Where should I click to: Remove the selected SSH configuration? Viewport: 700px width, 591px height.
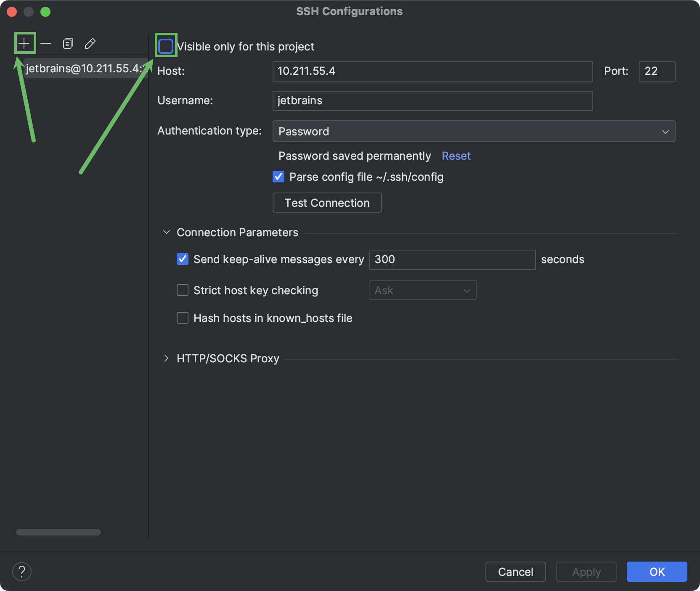[46, 43]
